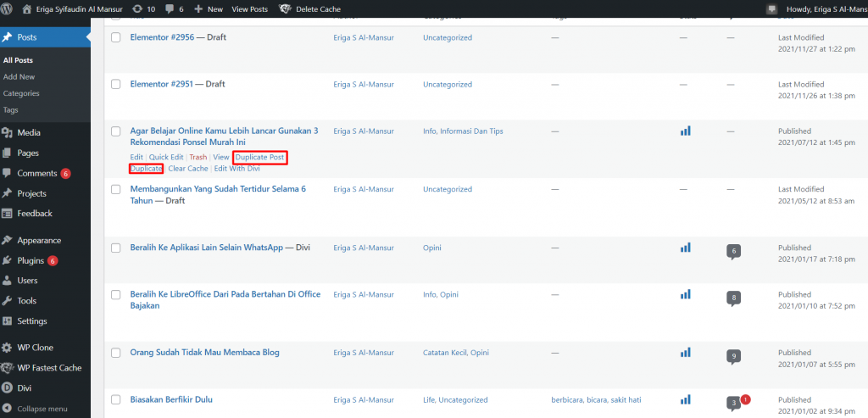
Task: Go to Categories submenu under Posts
Action: (x=21, y=93)
